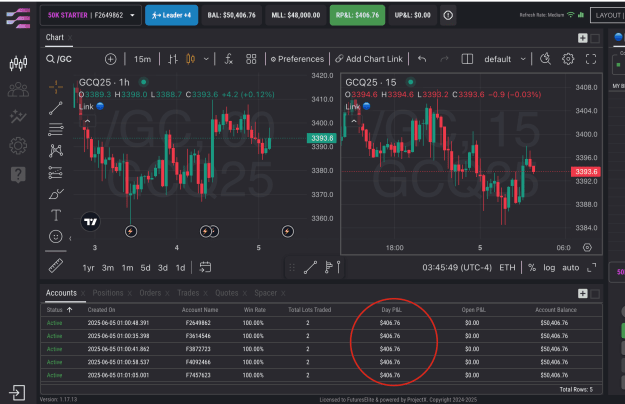Click the redo arrow in chart toolbar
Viewport: 625px width, 404px height.
444,59
